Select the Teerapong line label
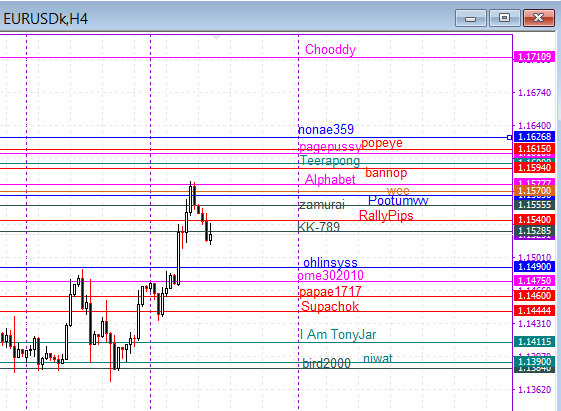This screenshot has height=411, width=561. pos(330,161)
